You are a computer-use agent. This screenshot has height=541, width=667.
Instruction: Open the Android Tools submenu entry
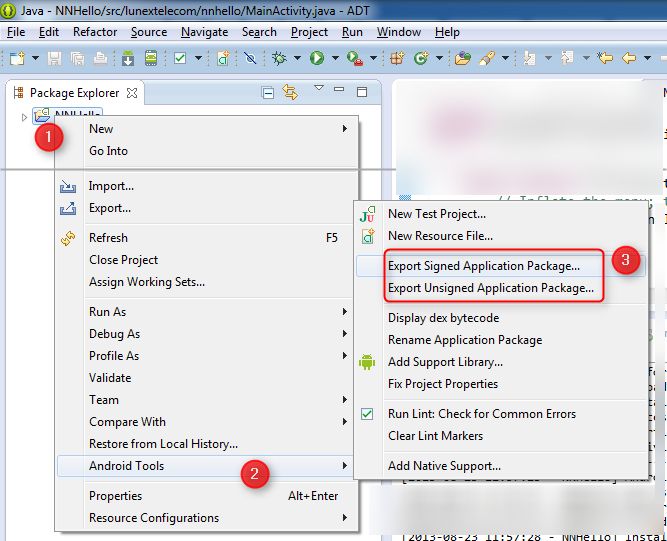[x=206, y=466]
